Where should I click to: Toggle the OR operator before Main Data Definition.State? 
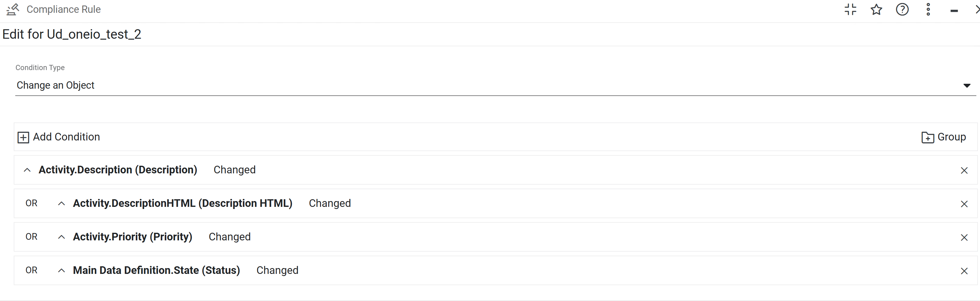[x=31, y=270]
